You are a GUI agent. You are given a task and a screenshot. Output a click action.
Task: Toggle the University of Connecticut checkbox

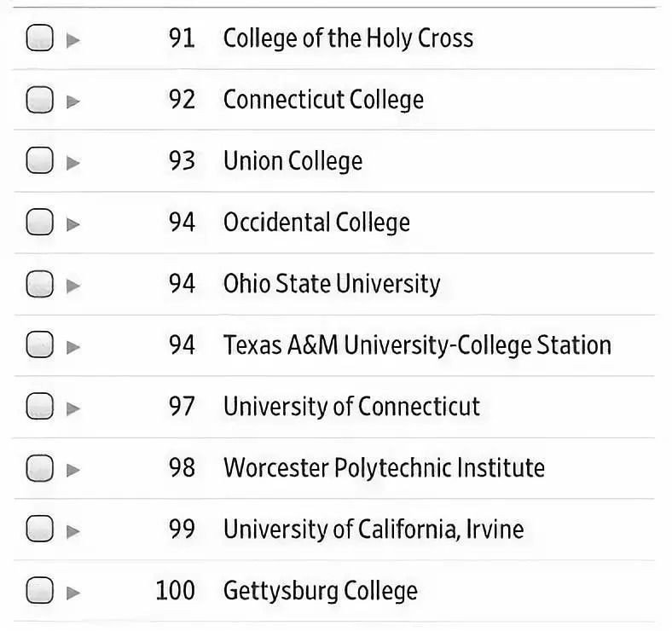(39, 407)
